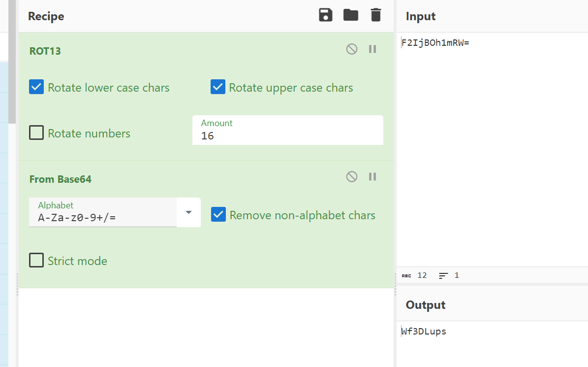
Task: Click the Base64 Alphabet text field
Action: click(103, 217)
